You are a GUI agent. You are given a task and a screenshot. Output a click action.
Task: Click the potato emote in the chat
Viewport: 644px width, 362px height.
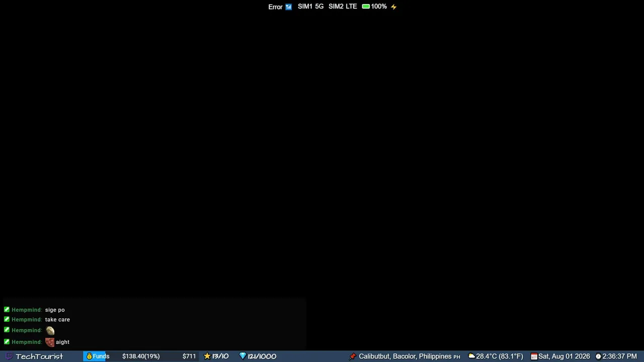(50, 330)
